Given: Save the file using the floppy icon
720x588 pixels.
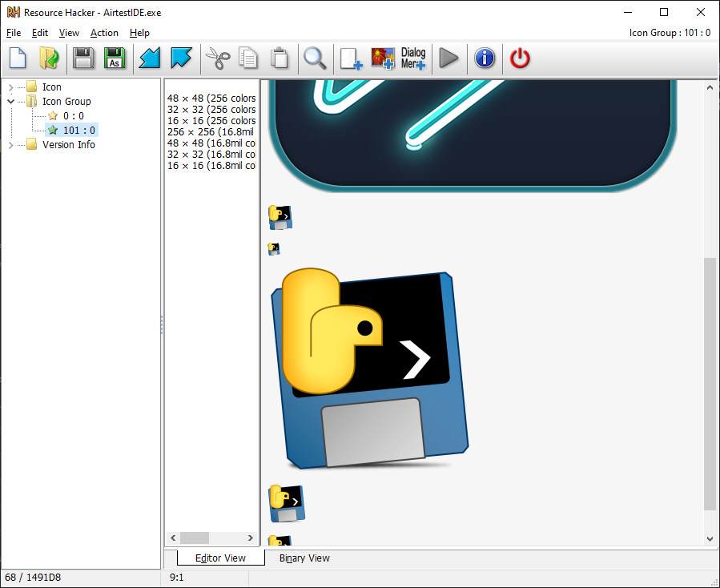Looking at the screenshot, I should [83, 58].
